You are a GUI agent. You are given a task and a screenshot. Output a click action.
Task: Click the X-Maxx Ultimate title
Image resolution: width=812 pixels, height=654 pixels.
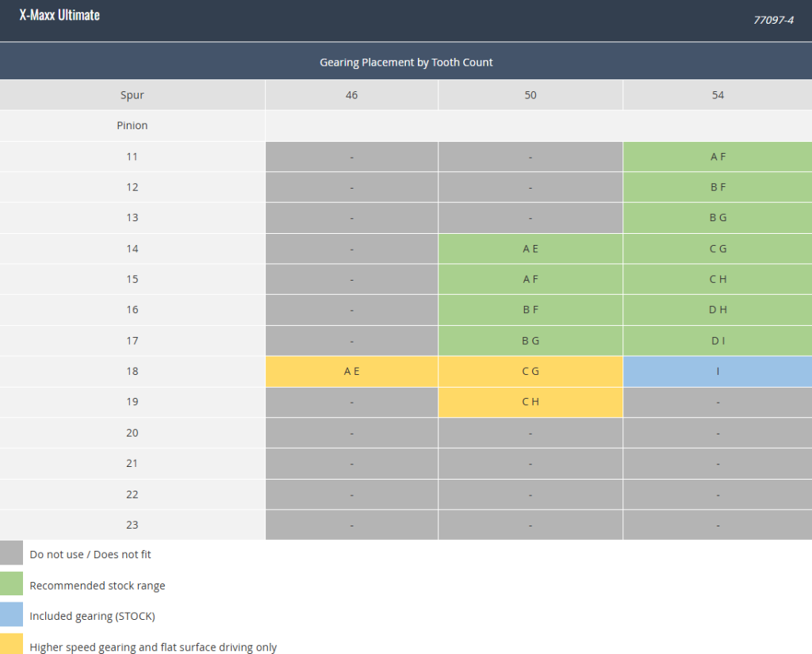pyautogui.click(x=59, y=15)
